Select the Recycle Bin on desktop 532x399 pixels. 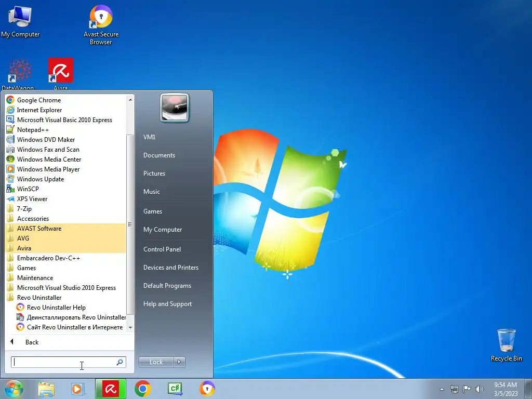pyautogui.click(x=506, y=345)
